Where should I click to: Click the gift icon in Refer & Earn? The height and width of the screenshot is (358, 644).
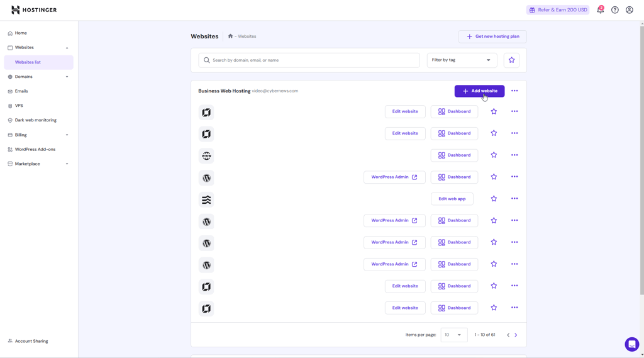click(532, 10)
